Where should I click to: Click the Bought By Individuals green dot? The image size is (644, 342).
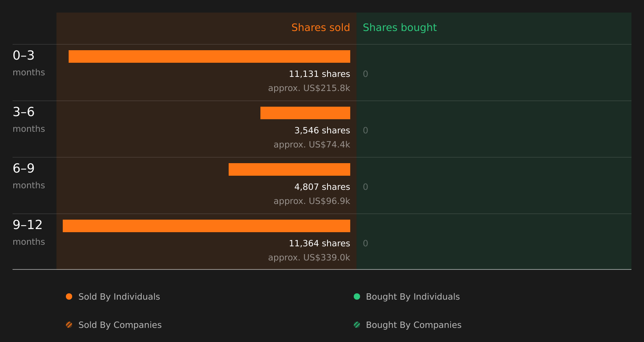click(357, 297)
